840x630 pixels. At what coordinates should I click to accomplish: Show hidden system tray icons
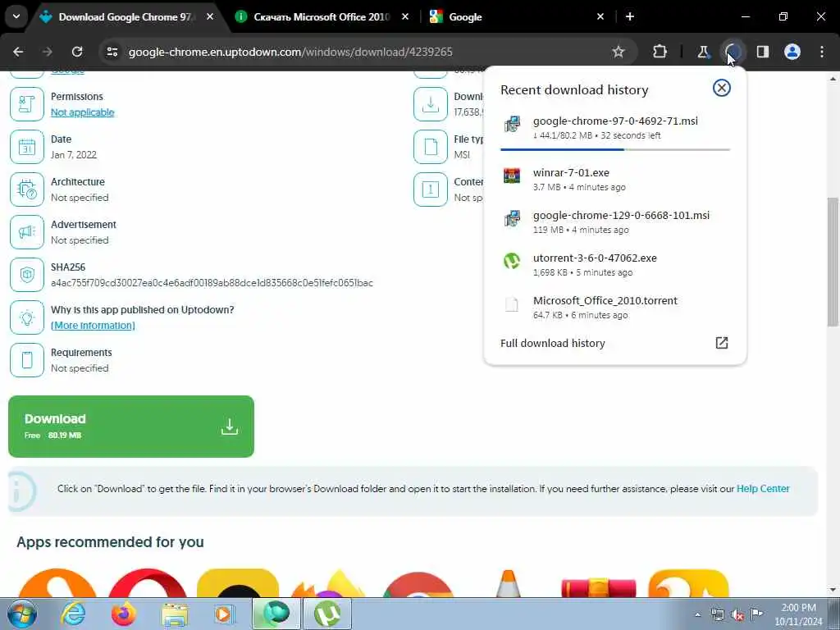[x=697, y=614]
